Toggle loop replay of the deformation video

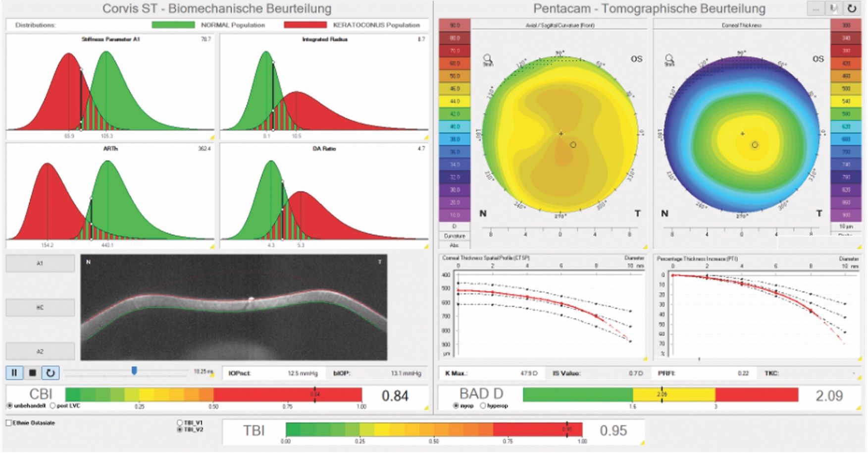(51, 372)
